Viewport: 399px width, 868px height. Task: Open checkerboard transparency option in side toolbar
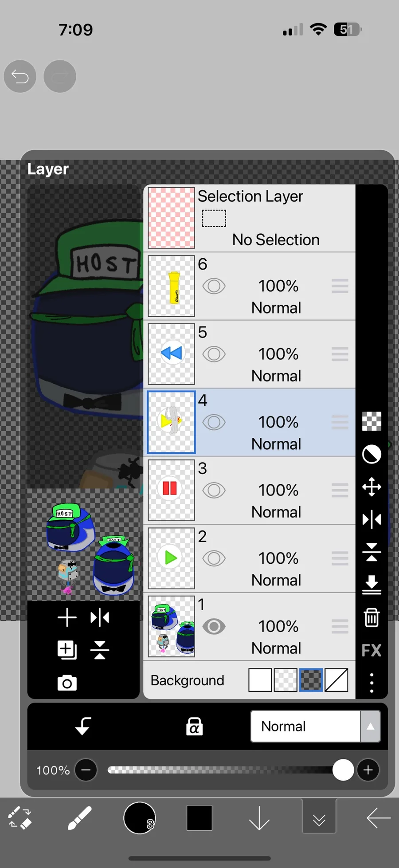tap(372, 421)
